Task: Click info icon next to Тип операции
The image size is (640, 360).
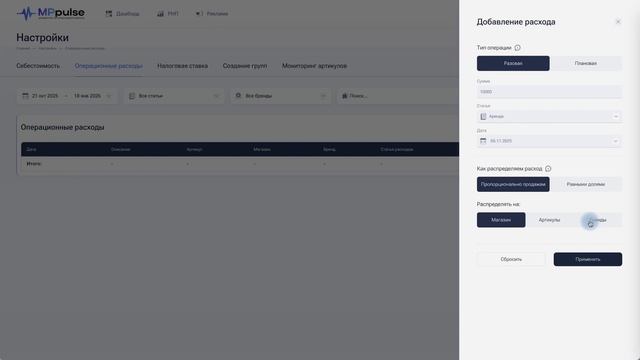Action: pyautogui.click(x=517, y=48)
